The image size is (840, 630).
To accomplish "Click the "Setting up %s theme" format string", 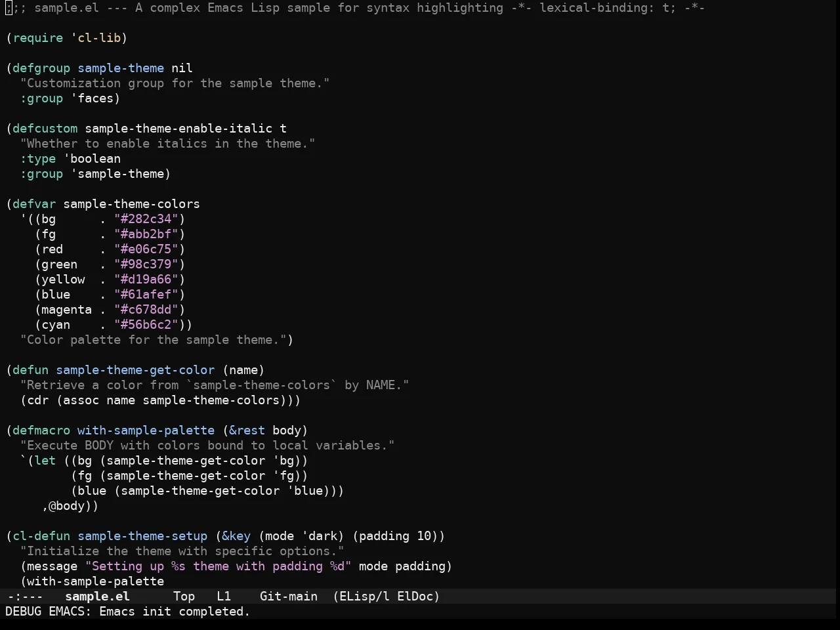I will coord(219,566).
